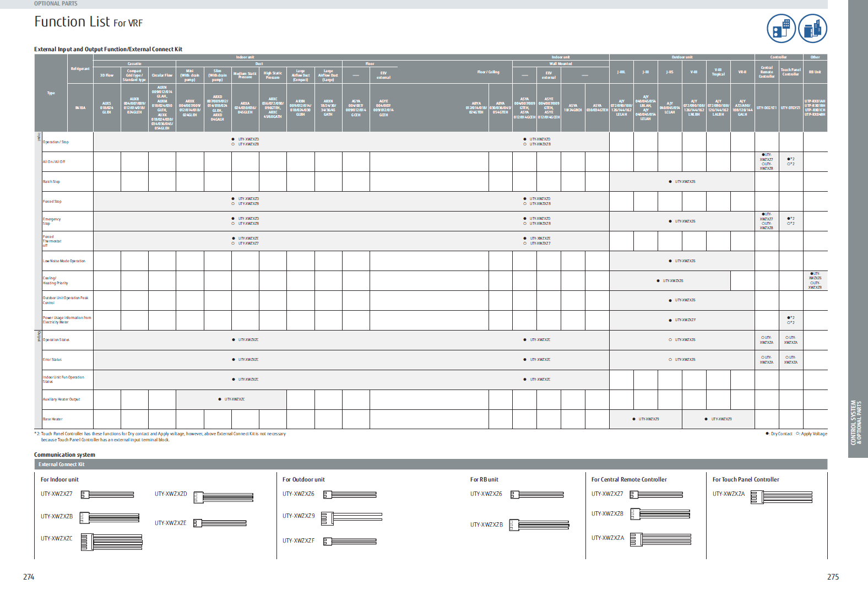Click the 'For Touch Panel Controller' subheading
The width and height of the screenshot is (868, 595).
coord(746,479)
